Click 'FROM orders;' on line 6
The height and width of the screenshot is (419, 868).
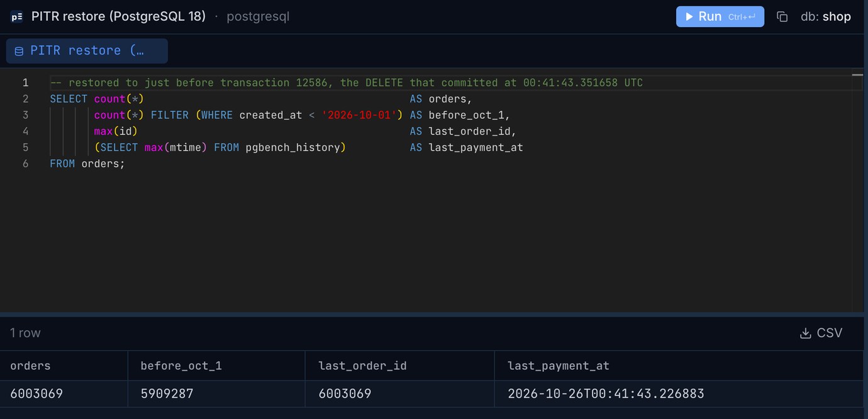tap(87, 164)
